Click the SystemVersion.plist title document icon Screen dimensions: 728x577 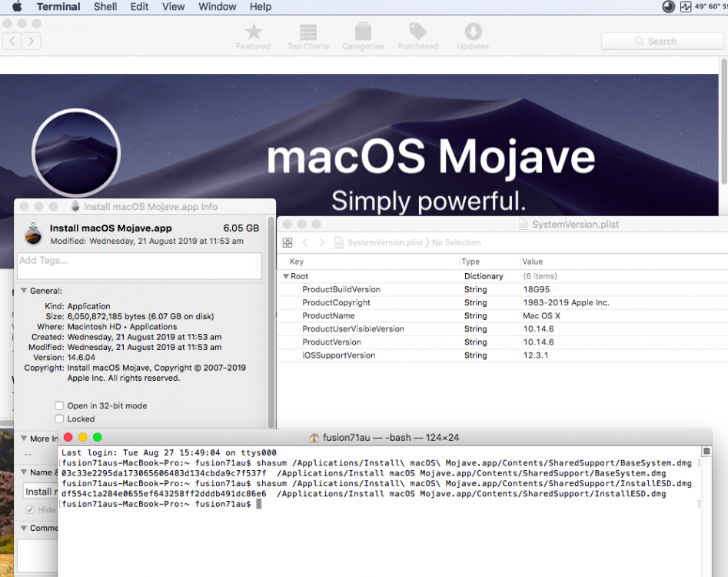click(x=524, y=225)
